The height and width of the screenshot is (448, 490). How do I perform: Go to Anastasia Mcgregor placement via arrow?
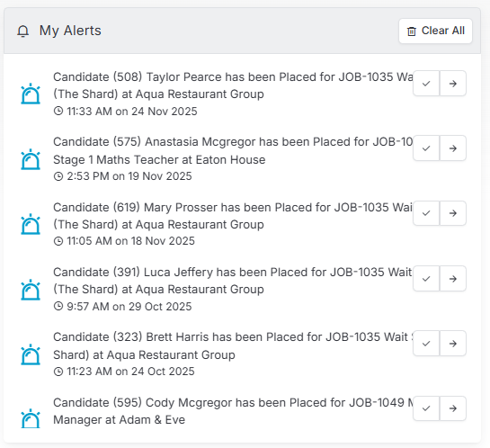[453, 148]
